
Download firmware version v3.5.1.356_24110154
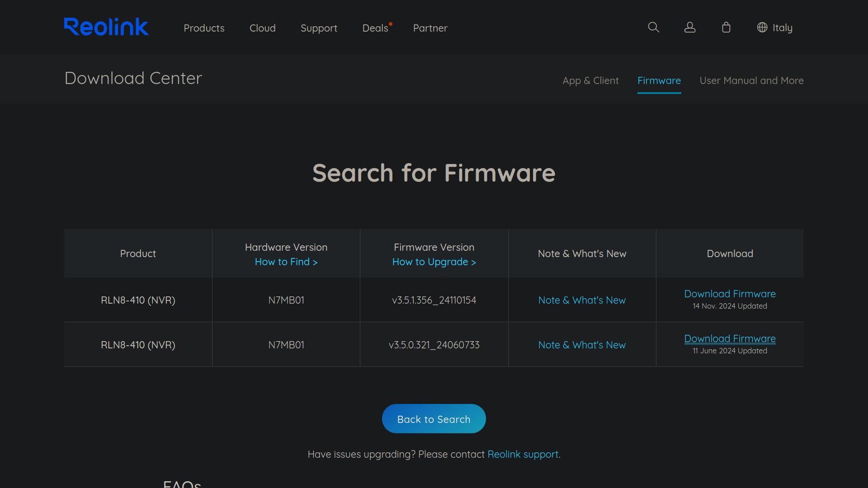click(x=730, y=293)
